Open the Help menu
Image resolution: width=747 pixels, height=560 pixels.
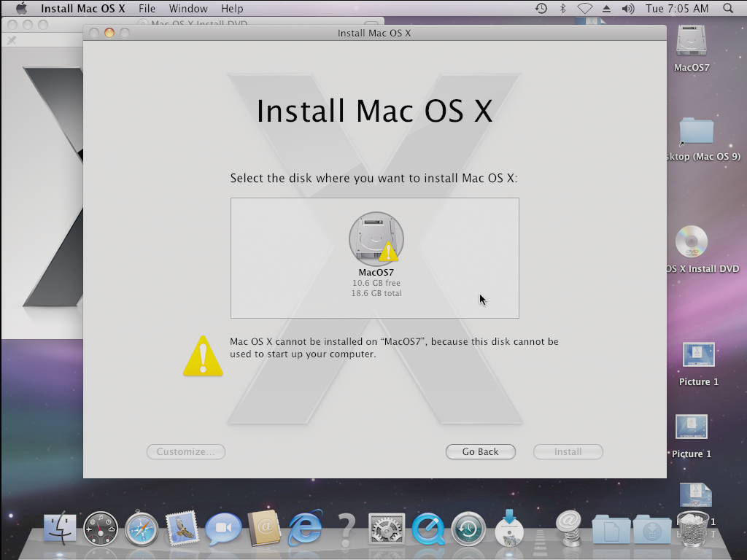tap(232, 8)
